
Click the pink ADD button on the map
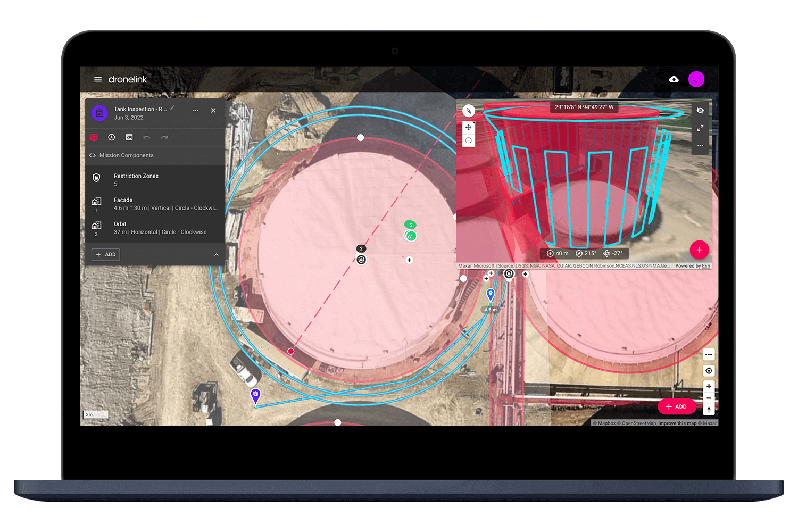(x=677, y=406)
